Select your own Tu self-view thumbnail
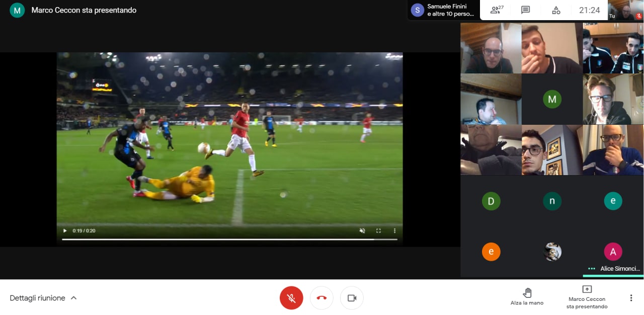The width and height of the screenshot is (644, 315). (x=626, y=10)
